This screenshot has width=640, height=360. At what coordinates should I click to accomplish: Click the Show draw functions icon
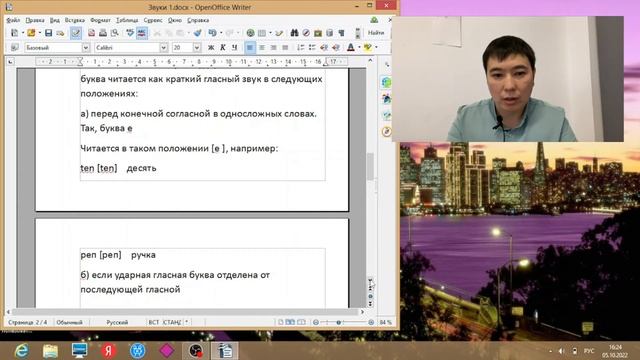click(x=279, y=33)
